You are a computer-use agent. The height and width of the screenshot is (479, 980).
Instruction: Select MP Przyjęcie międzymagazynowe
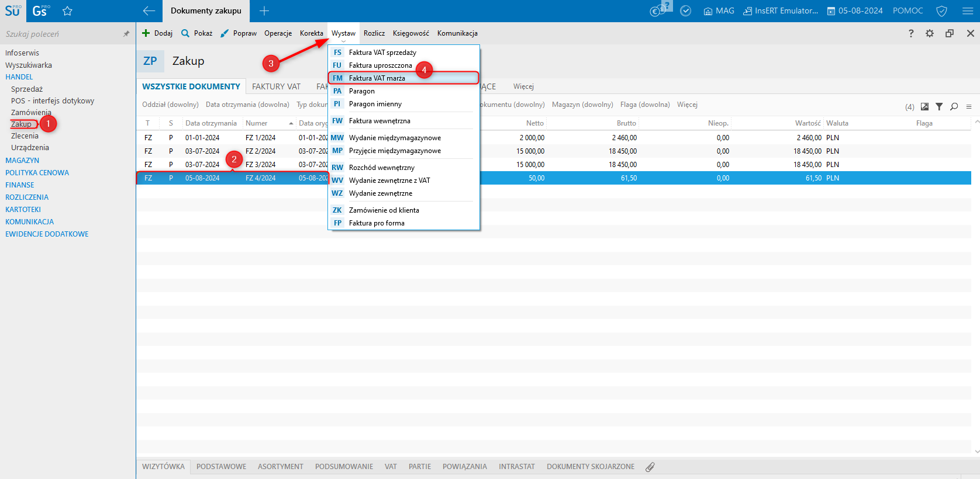(403, 151)
